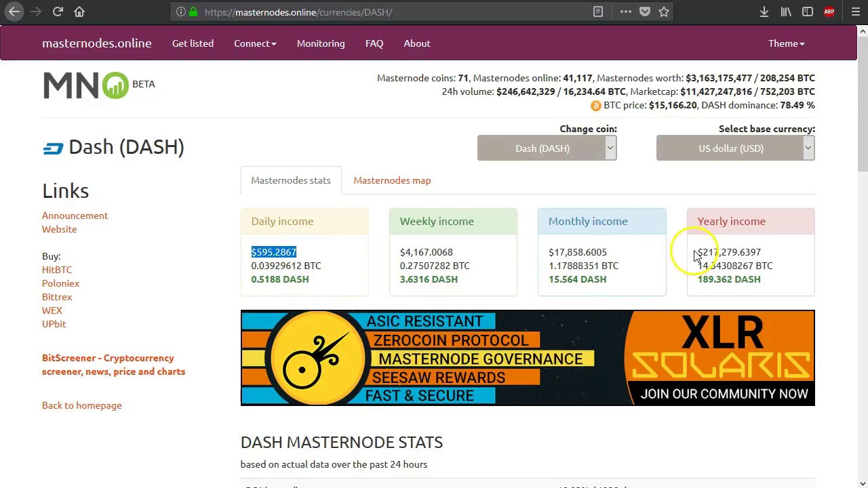Click Back to homepage link

point(82,405)
